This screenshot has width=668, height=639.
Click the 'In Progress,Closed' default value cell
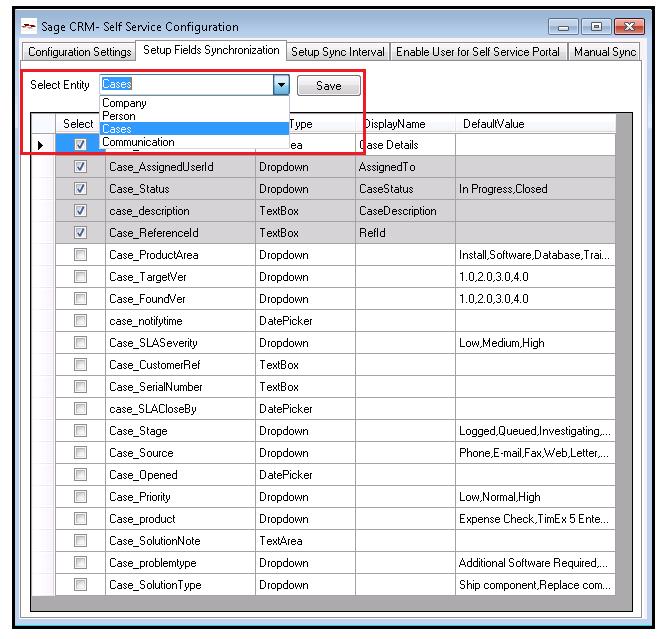pos(536,189)
